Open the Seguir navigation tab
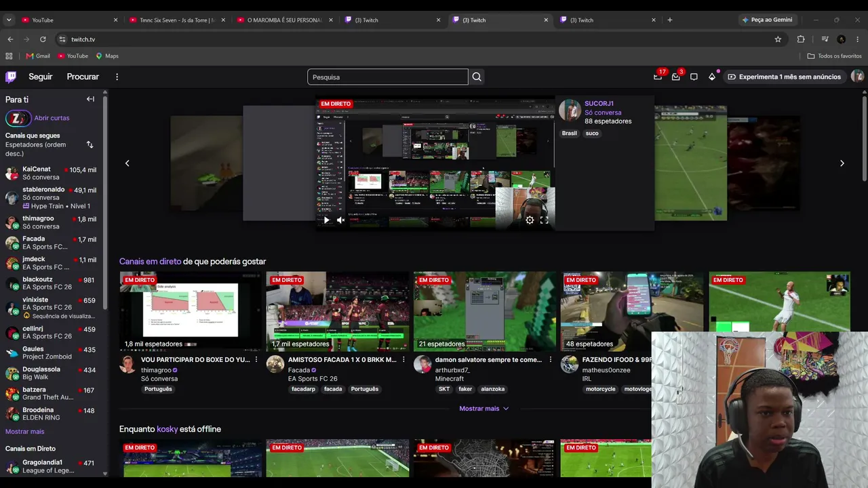The height and width of the screenshot is (488, 868). pos(41,77)
